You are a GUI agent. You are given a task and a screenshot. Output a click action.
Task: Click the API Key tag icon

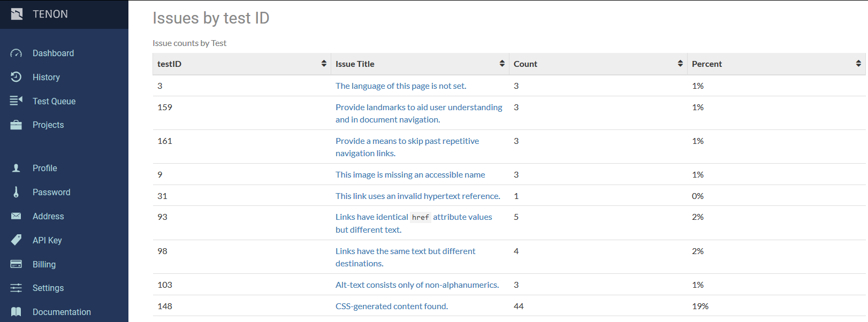point(16,240)
